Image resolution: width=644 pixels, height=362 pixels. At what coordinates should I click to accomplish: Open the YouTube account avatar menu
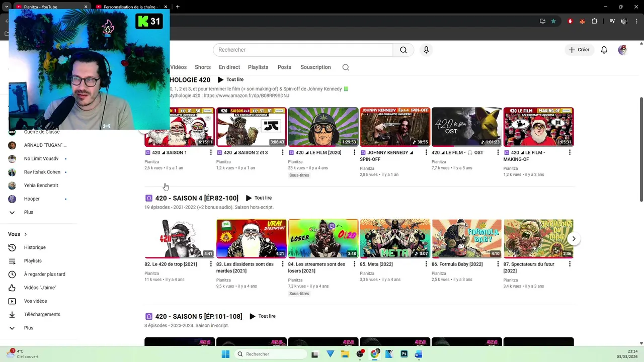coord(622,50)
